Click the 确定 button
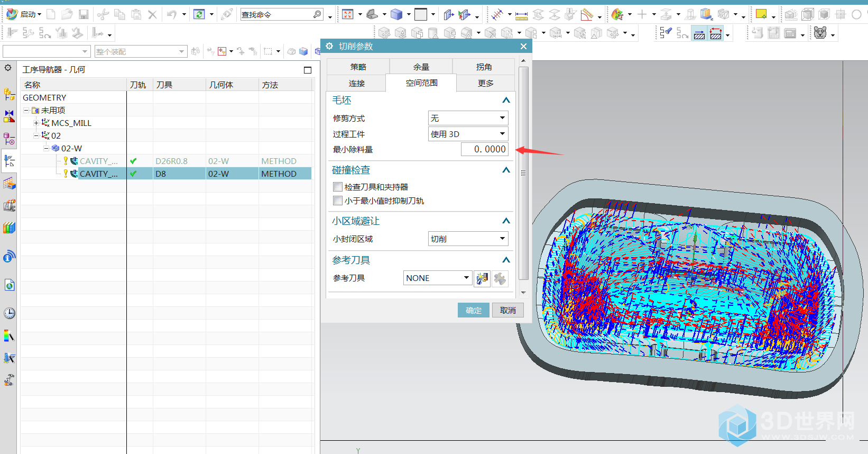This screenshot has height=454, width=868. 474,310
